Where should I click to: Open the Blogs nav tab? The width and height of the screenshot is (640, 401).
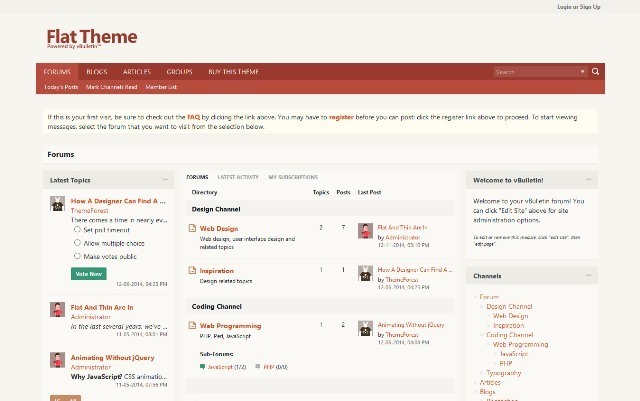pos(97,72)
